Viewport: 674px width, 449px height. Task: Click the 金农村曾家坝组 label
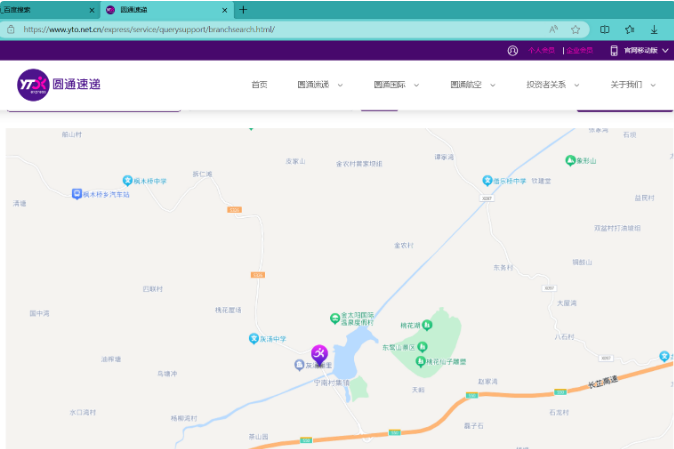point(359,164)
